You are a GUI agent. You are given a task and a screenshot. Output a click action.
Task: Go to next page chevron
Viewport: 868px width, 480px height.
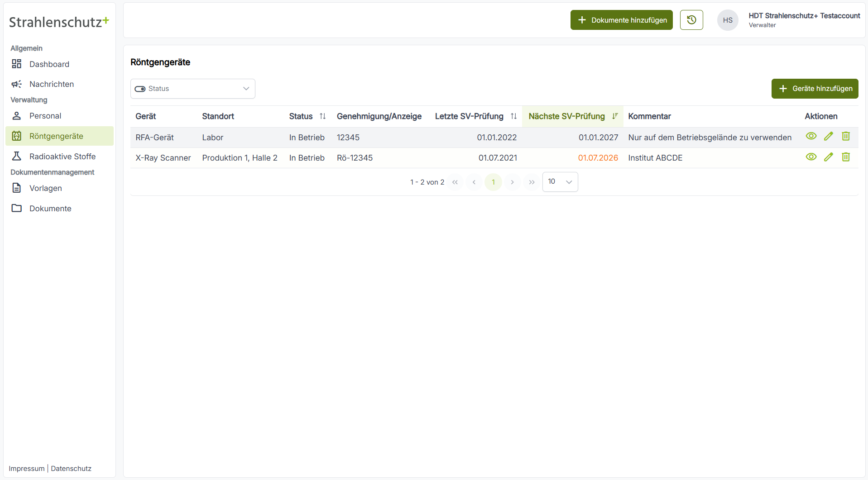coord(512,182)
